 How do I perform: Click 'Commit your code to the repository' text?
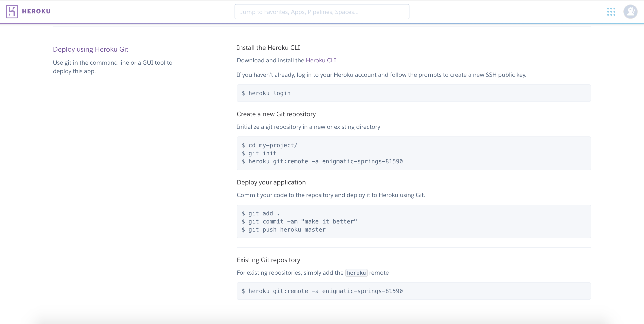click(x=331, y=195)
